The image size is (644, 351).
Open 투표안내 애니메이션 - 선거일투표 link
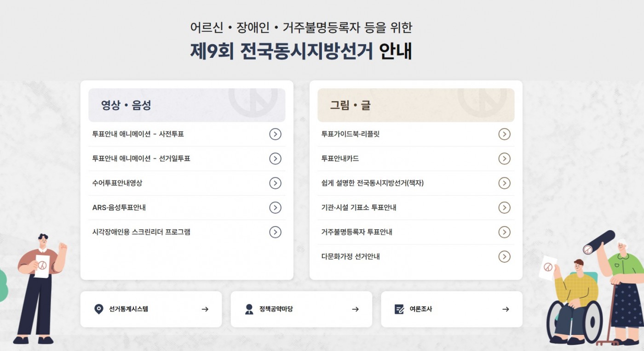point(187,159)
